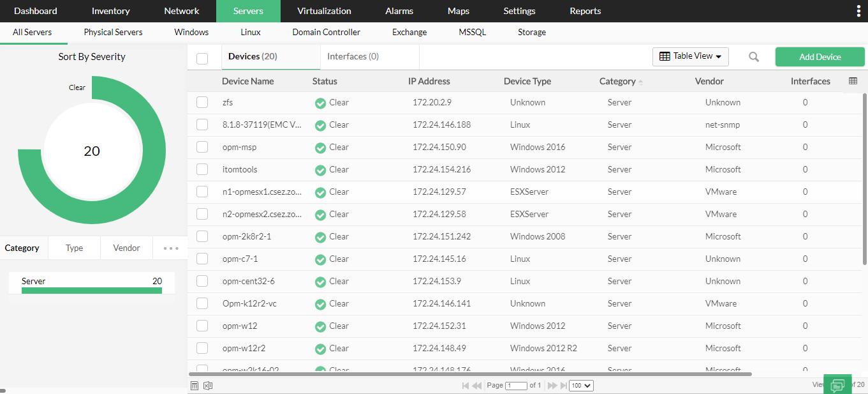This screenshot has width=868, height=394.
Task: Tick the select-all devices checkbox
Action: click(x=202, y=59)
